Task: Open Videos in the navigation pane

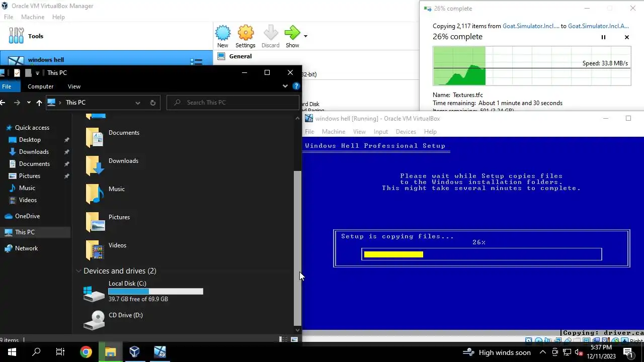Action: click(28, 200)
